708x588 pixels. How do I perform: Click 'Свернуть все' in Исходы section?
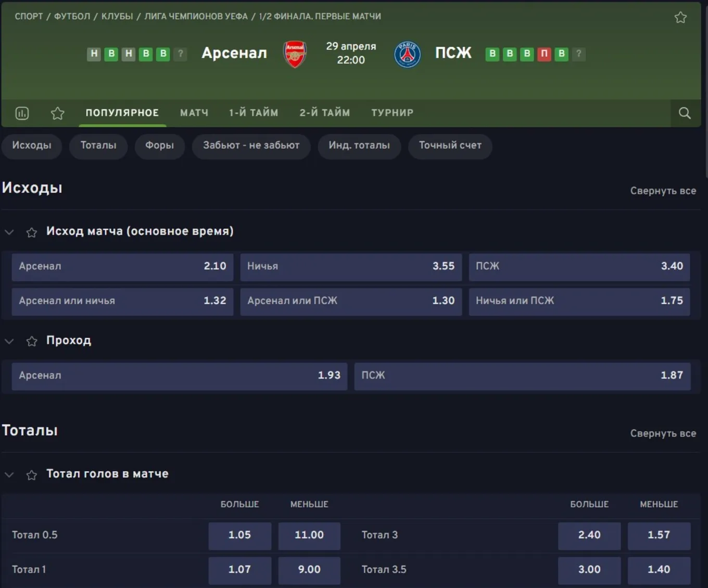[663, 191]
